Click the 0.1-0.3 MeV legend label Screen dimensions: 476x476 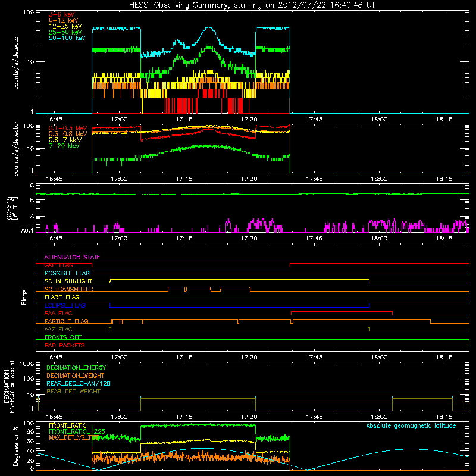[68, 128]
